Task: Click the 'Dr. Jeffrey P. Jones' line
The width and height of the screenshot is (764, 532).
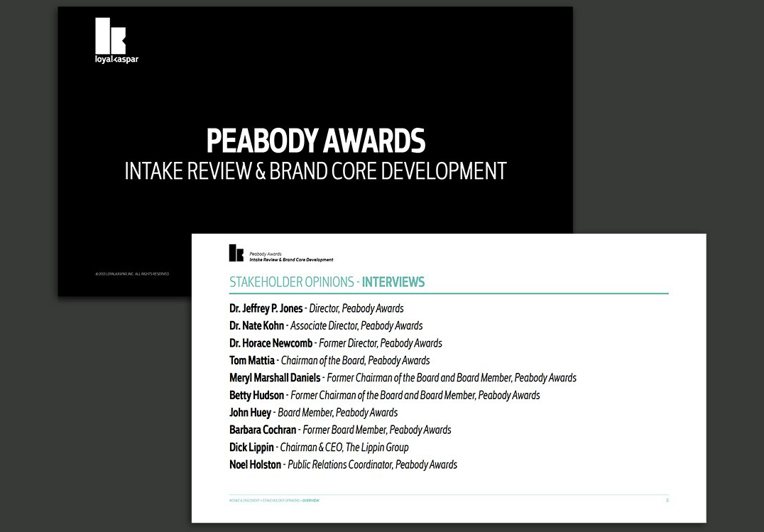Action: click(316, 308)
